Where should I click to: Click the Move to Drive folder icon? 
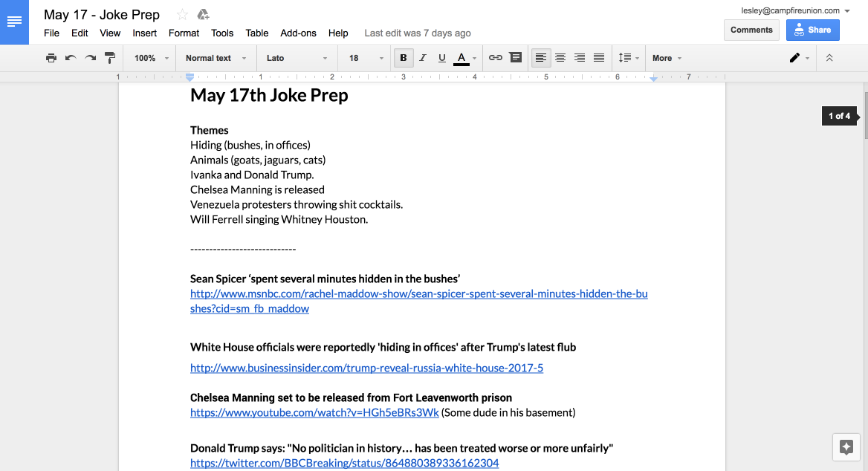[x=203, y=15]
